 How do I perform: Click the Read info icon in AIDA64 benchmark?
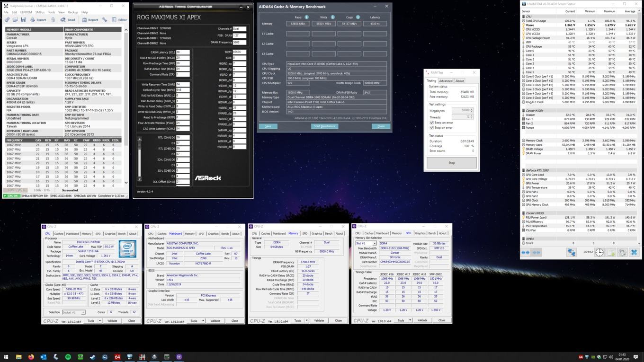(306, 17)
